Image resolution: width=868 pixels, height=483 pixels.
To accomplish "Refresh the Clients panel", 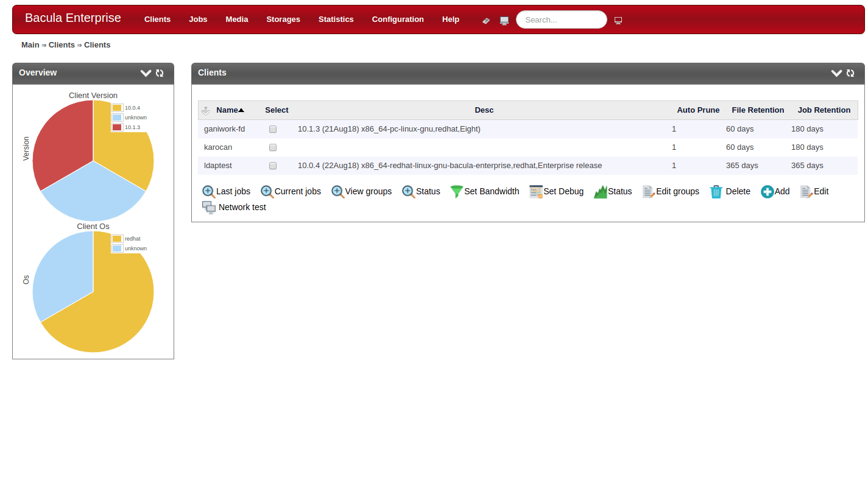I will (x=850, y=73).
